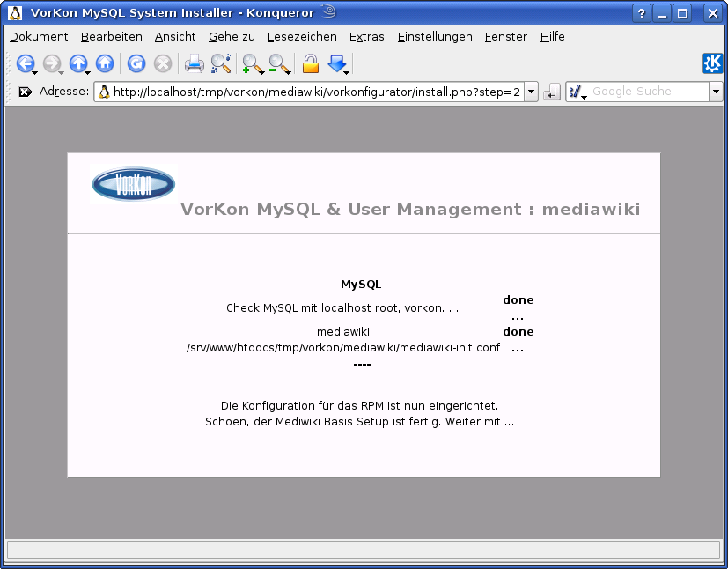Screen dimensions: 728x569
Task: Open the Bearbeiten menu
Action: pyautogui.click(x=112, y=36)
